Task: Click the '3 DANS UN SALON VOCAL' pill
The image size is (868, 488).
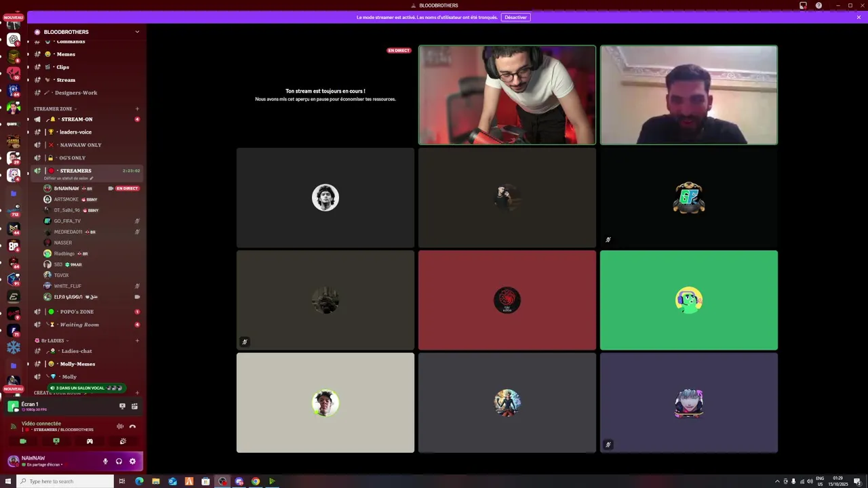Action: coord(86,388)
